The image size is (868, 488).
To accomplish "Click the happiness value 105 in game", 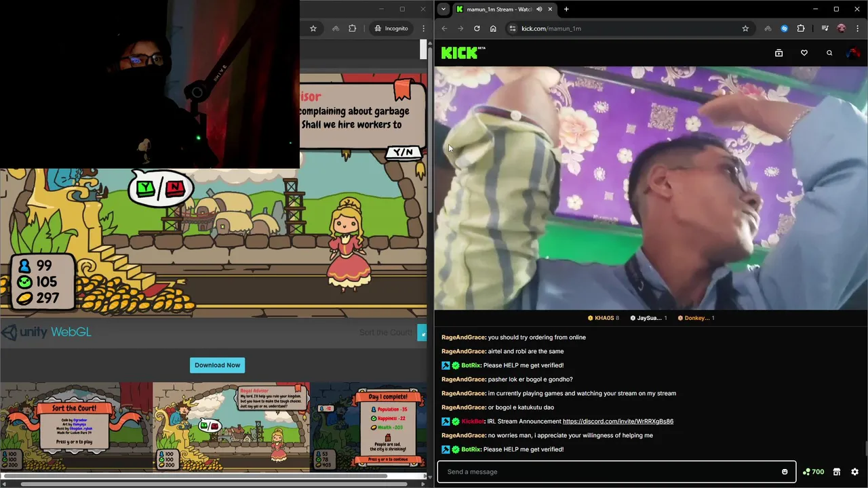I will (47, 282).
